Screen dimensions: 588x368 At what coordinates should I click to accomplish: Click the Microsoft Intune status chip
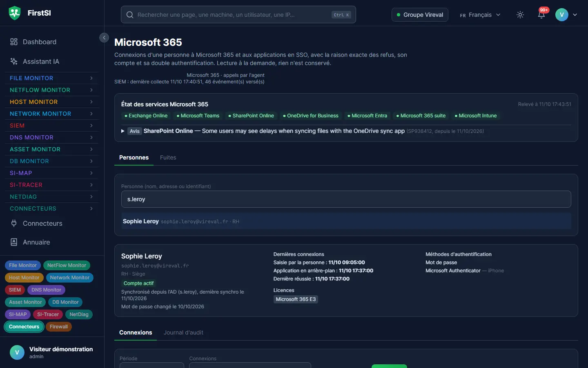pyautogui.click(x=476, y=116)
